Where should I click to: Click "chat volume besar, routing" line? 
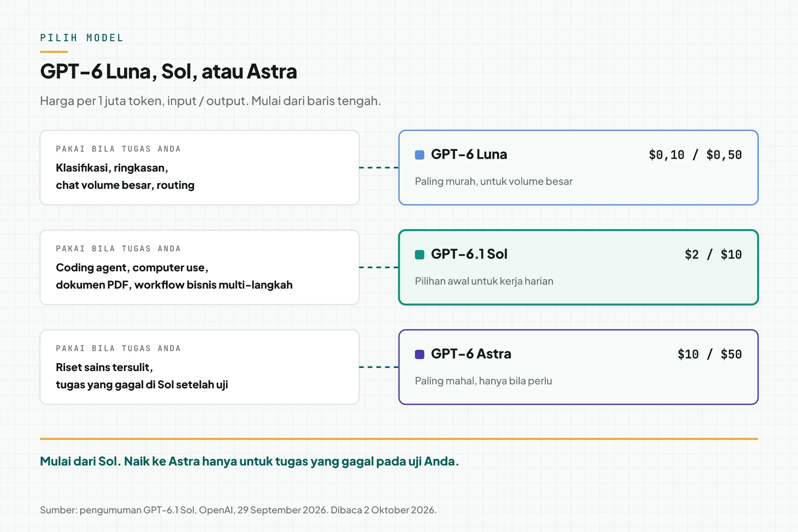(x=125, y=185)
